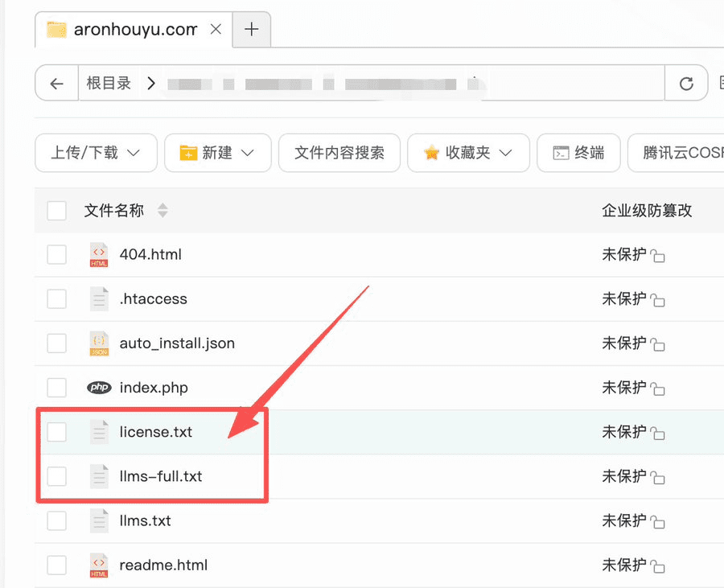Viewport: 724px width, 588px height.
Task: Click the folder icon on aronhouyu.com tab
Action: pos(57,30)
